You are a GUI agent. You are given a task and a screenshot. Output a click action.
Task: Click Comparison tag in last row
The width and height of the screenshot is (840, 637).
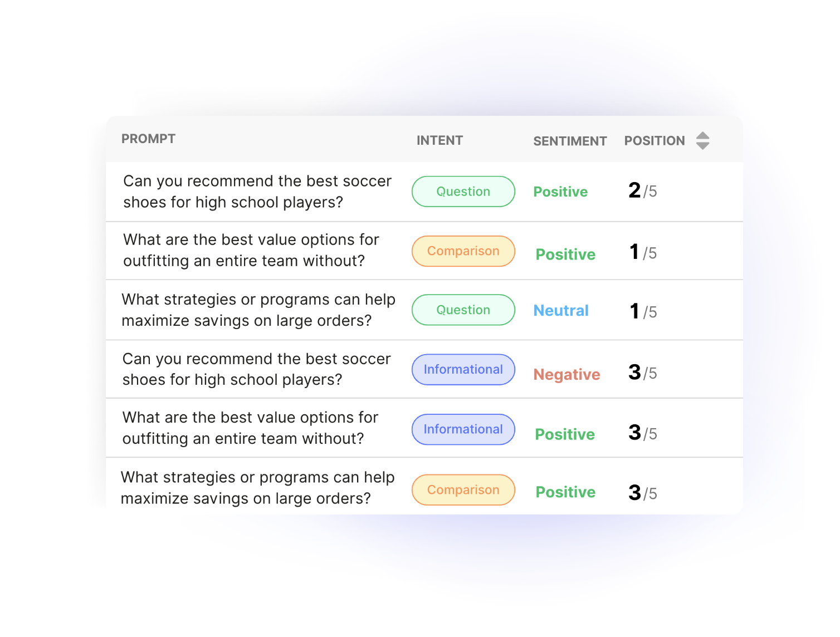coord(463,490)
